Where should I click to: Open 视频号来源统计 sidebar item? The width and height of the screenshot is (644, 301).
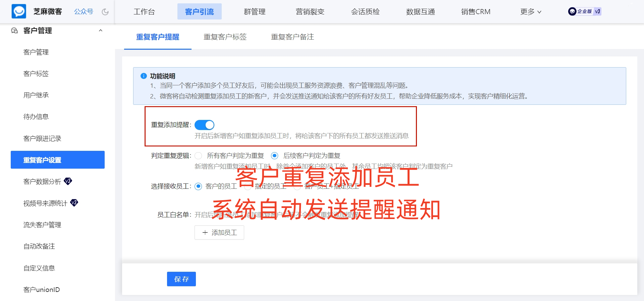coord(45,203)
